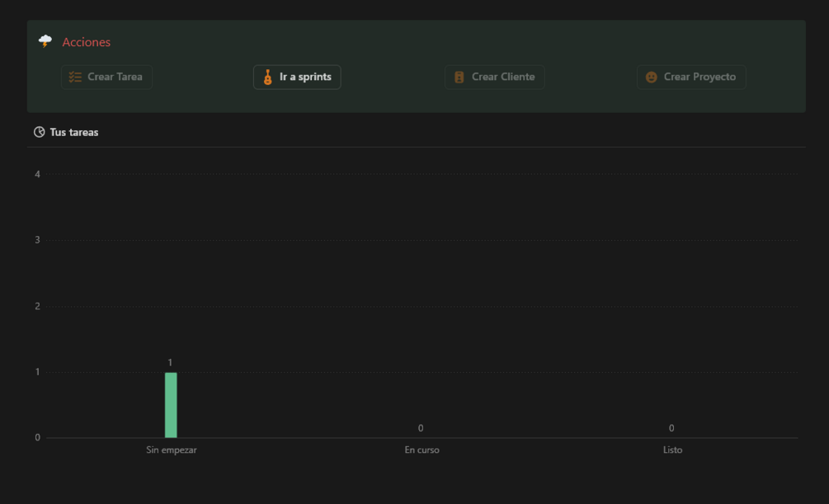Click the Crear Tarea button

click(x=106, y=78)
